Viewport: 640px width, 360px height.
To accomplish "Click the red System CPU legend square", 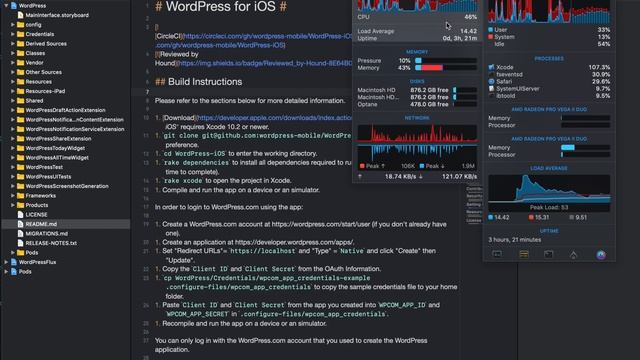I will (x=491, y=37).
